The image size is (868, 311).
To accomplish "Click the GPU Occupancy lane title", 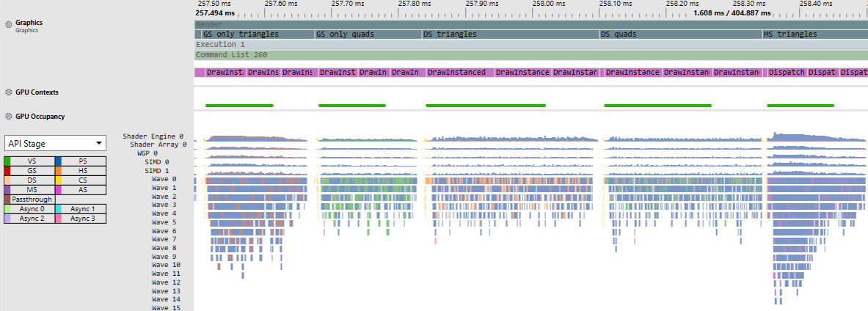I will pos(40,117).
